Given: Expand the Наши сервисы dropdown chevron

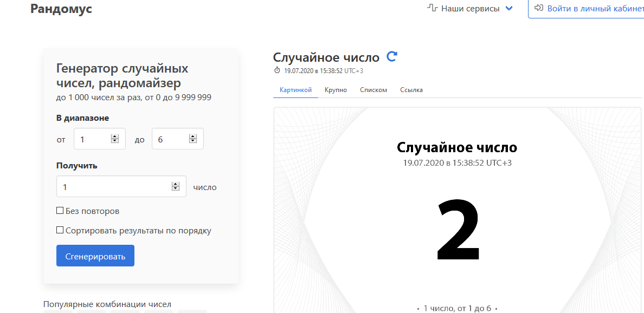Looking at the screenshot, I should (509, 8).
